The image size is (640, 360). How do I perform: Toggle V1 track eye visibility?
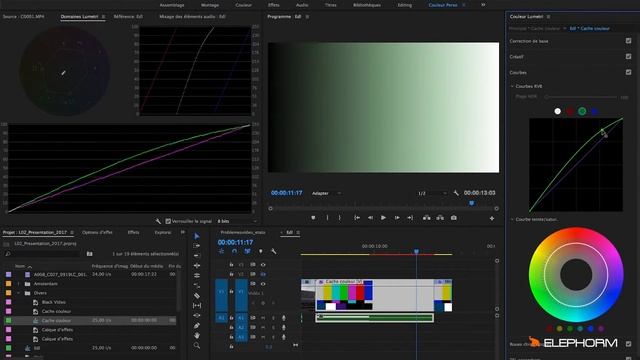pyautogui.click(x=263, y=284)
